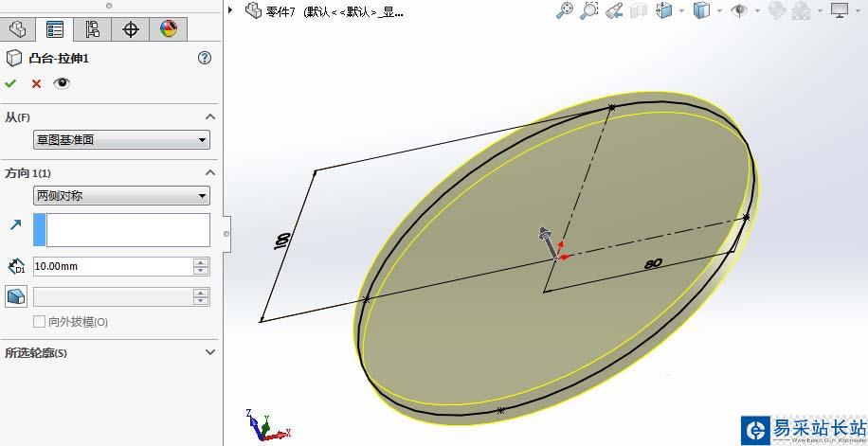Image resolution: width=868 pixels, height=446 pixels.
Task: Cancel the extrude with red X
Action: 37,83
